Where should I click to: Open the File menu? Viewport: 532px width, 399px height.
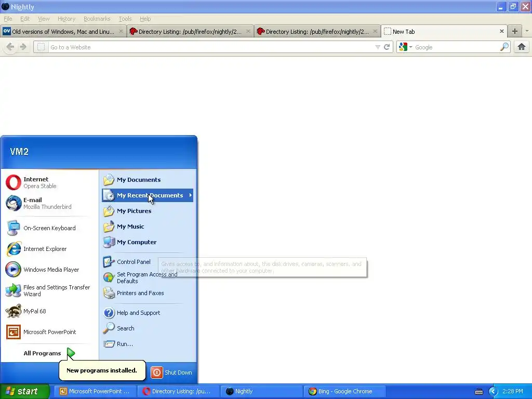click(x=8, y=19)
